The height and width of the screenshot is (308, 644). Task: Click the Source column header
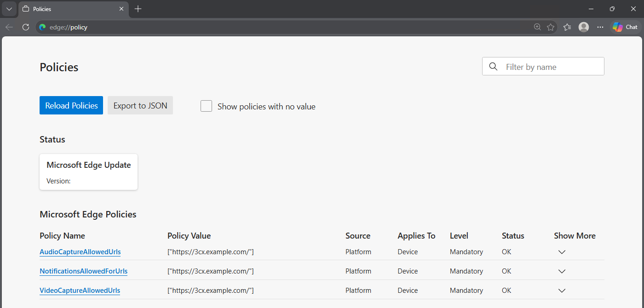(x=358, y=236)
